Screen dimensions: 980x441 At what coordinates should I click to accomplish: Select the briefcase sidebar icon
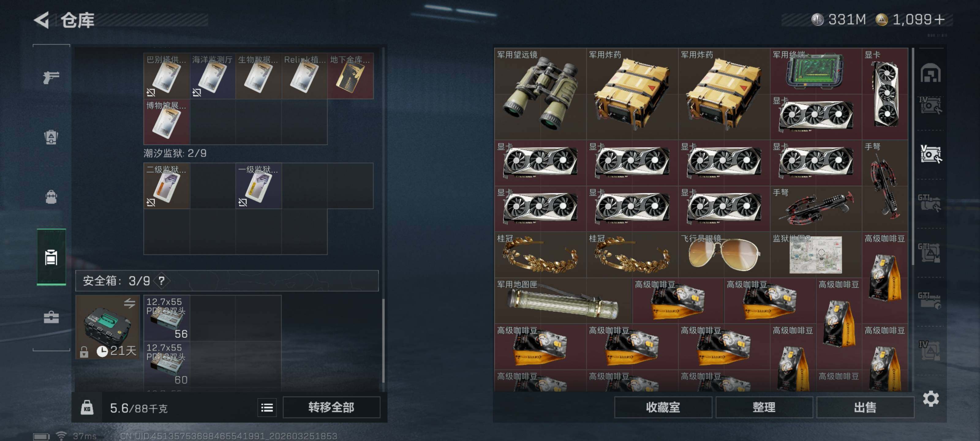(x=51, y=317)
